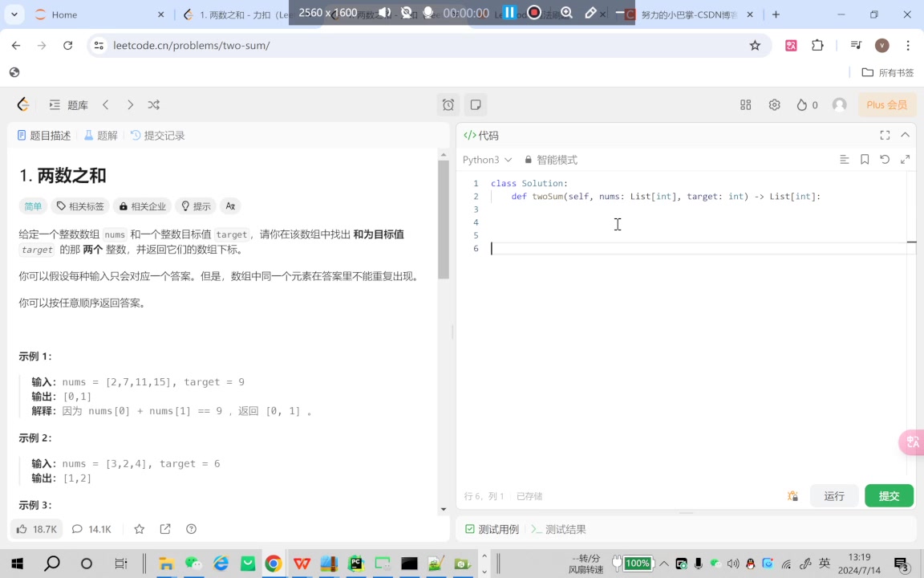Like the problem with 18.7K thumbs up
The image size is (924, 578).
[x=36, y=529]
